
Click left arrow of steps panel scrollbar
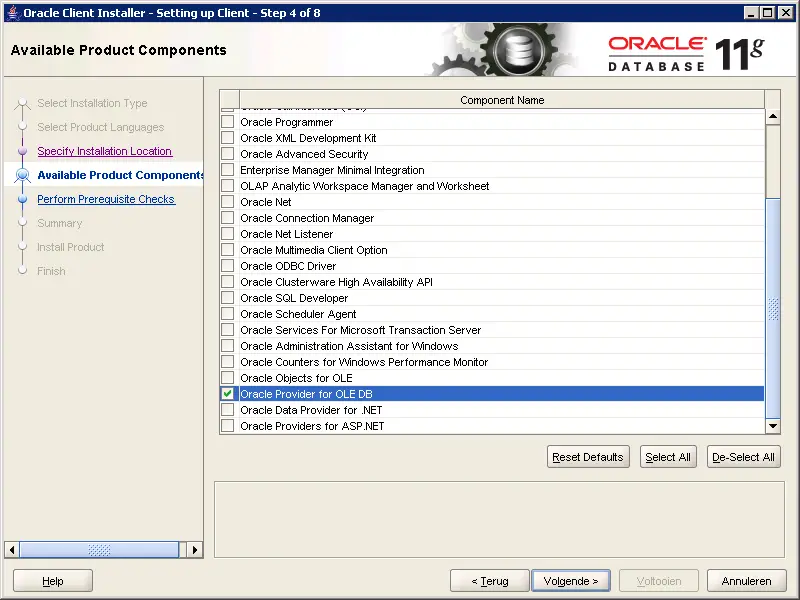12,549
